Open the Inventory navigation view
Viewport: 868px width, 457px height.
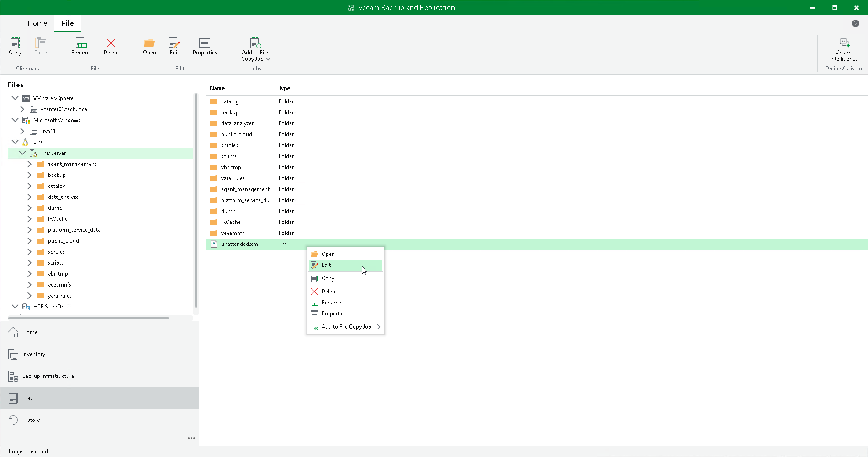point(100,354)
